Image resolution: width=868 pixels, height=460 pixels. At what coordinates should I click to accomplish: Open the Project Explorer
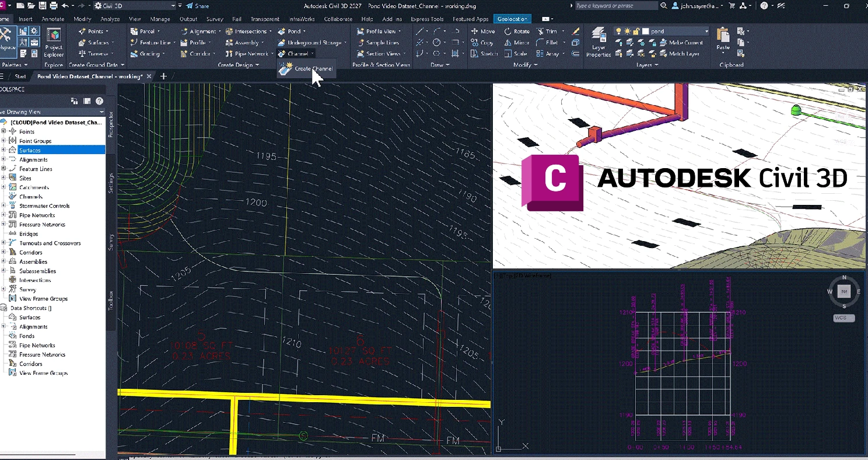pos(54,41)
